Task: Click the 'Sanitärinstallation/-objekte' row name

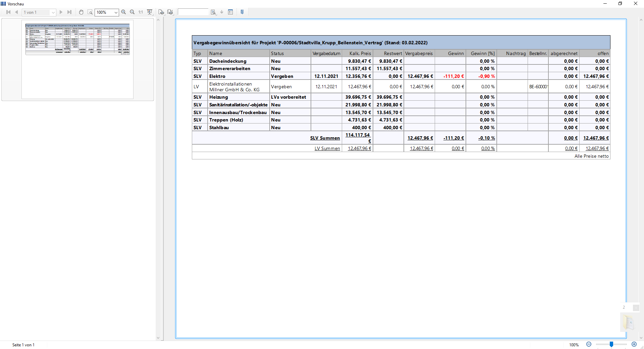Action: pyautogui.click(x=238, y=105)
